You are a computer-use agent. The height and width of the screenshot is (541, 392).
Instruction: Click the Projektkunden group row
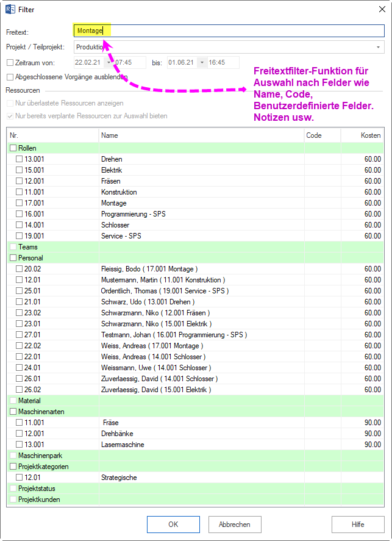pos(195,500)
